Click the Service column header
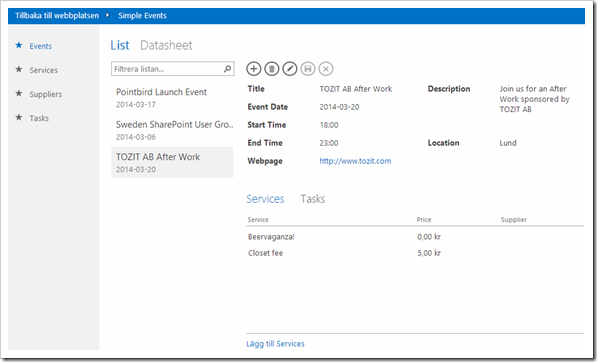597x362 pixels. click(258, 220)
